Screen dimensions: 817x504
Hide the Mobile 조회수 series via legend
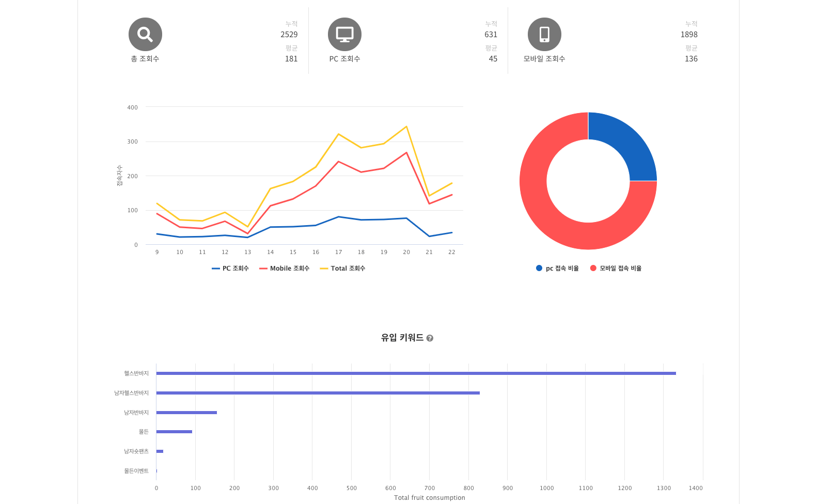click(x=285, y=269)
